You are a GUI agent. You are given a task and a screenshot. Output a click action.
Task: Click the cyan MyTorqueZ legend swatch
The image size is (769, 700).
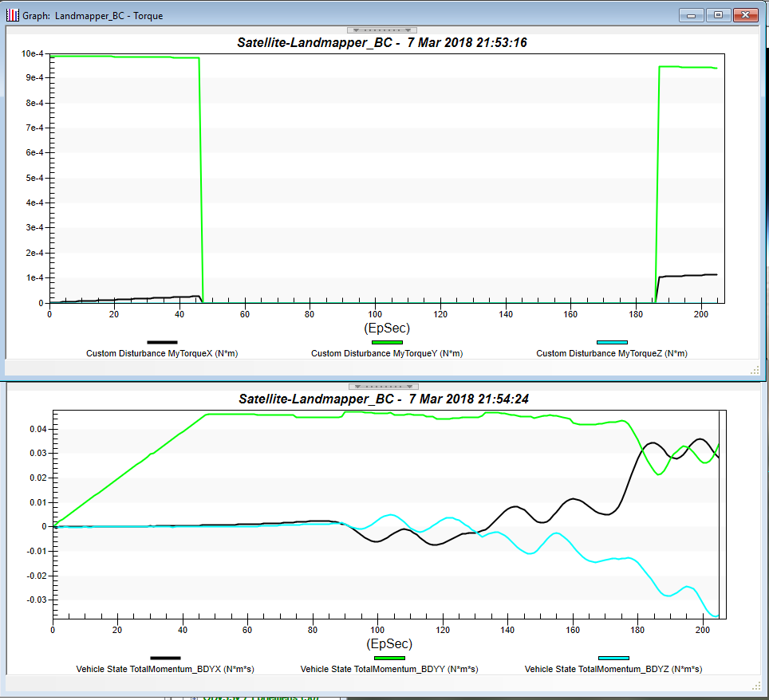(x=612, y=342)
